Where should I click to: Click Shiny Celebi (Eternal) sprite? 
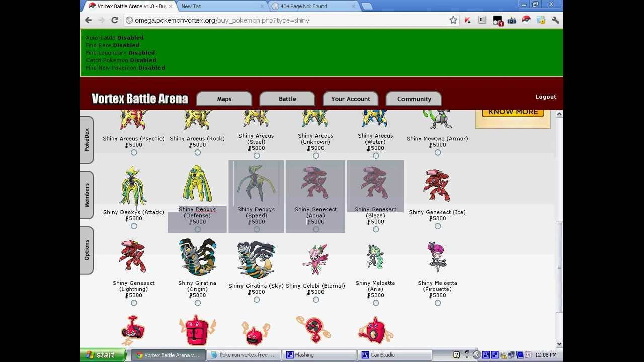tap(315, 259)
